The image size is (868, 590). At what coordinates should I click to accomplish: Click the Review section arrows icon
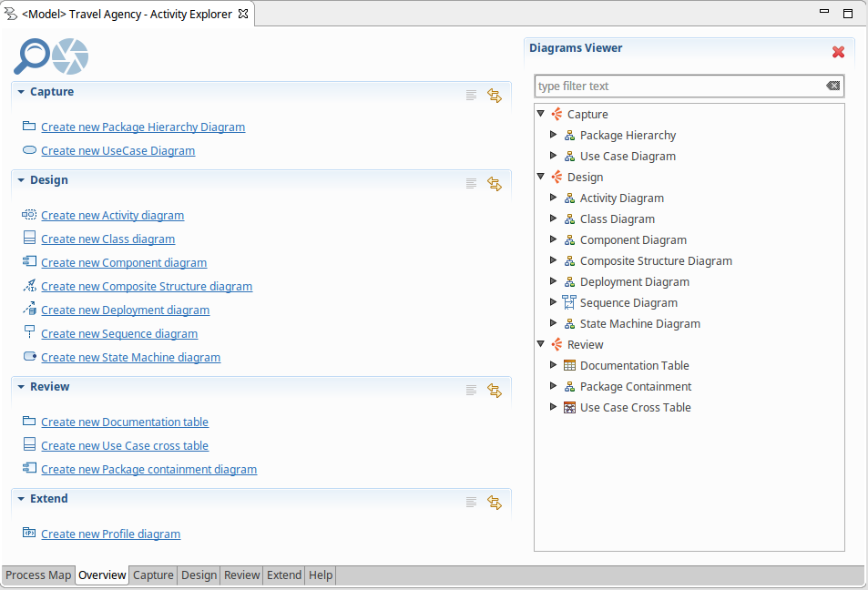coord(495,390)
